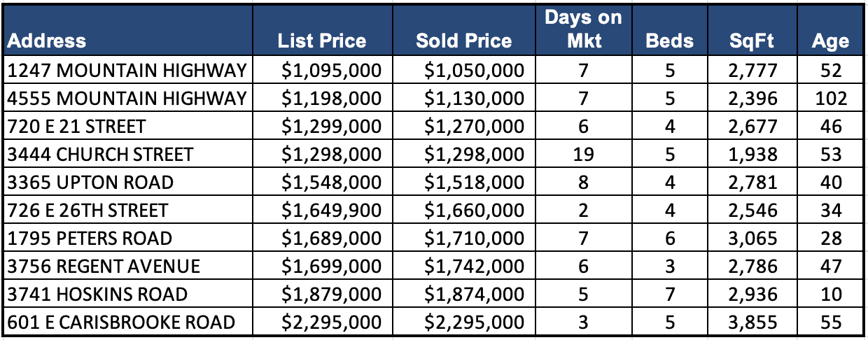Click the 3444 CHURCH STREET address cell
Image resolution: width=868 pixels, height=340 pixels.
[100, 154]
